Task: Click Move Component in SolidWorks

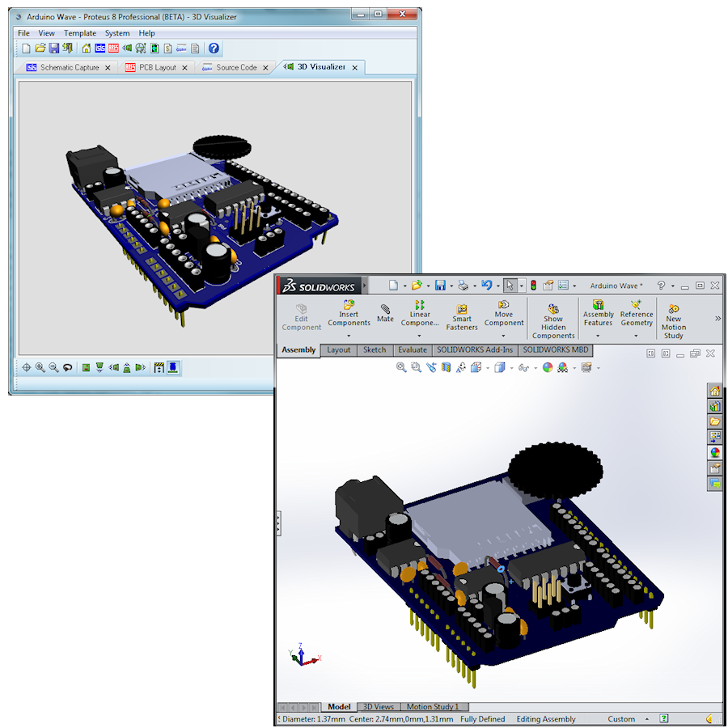Action: (504, 313)
